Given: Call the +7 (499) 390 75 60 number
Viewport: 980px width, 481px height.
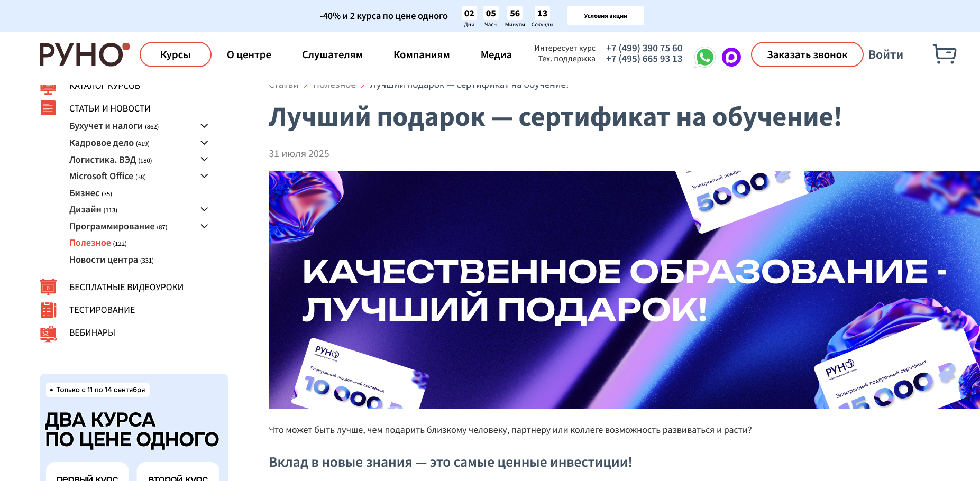Looking at the screenshot, I should click(644, 48).
